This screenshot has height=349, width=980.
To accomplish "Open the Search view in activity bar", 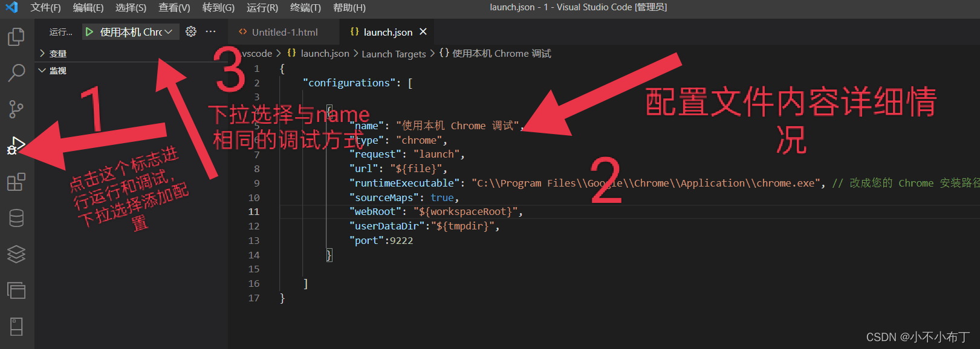I will tap(16, 73).
